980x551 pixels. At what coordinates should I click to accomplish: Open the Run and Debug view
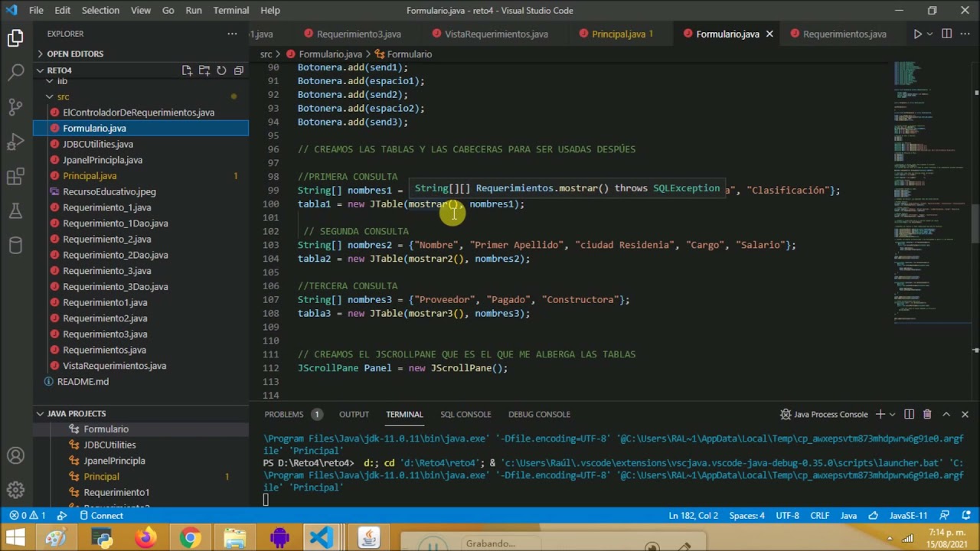[15, 142]
